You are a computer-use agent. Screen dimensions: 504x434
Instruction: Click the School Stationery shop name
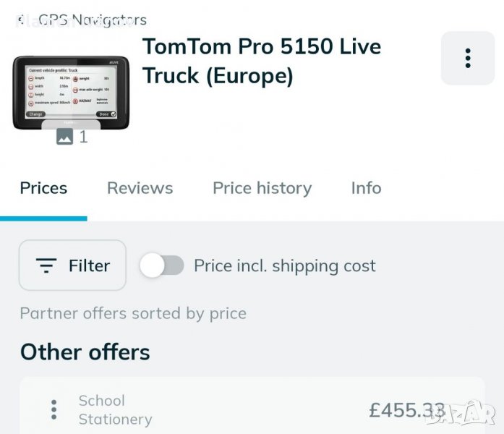115,410
